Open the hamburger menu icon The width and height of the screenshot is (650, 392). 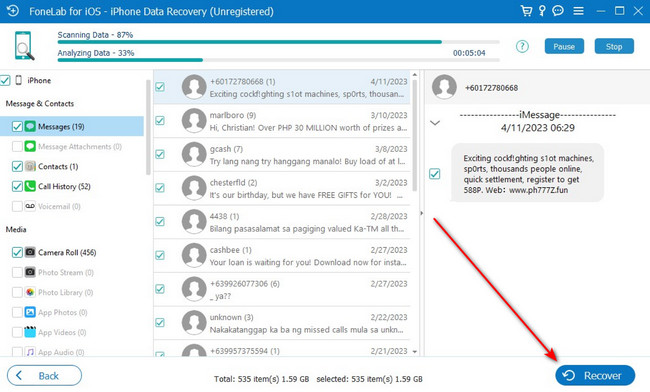tap(578, 11)
